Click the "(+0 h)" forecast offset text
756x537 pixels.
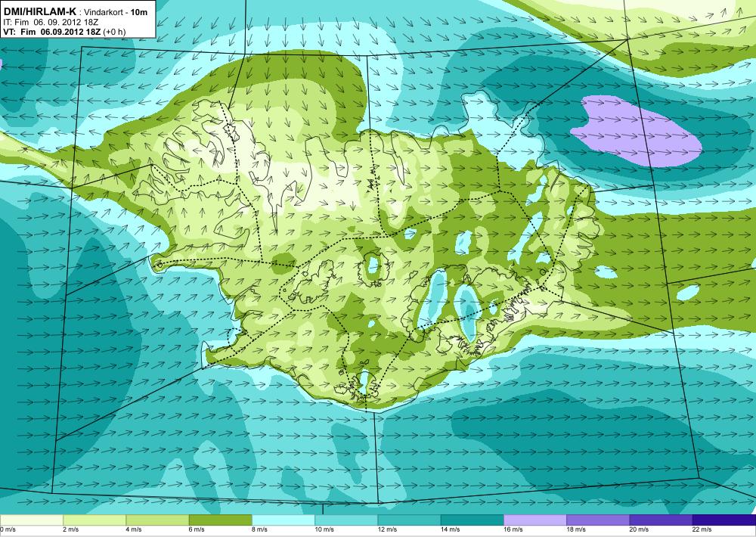tap(114, 32)
